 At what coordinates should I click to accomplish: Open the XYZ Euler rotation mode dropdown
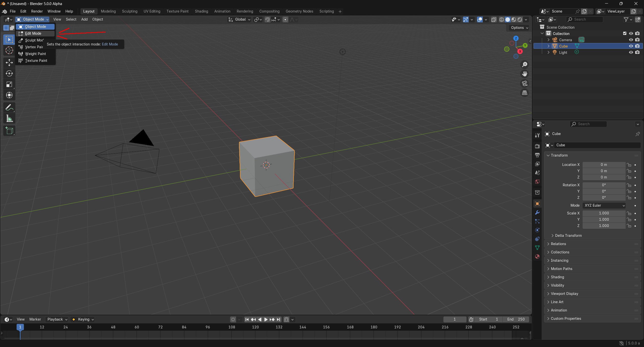pos(604,205)
